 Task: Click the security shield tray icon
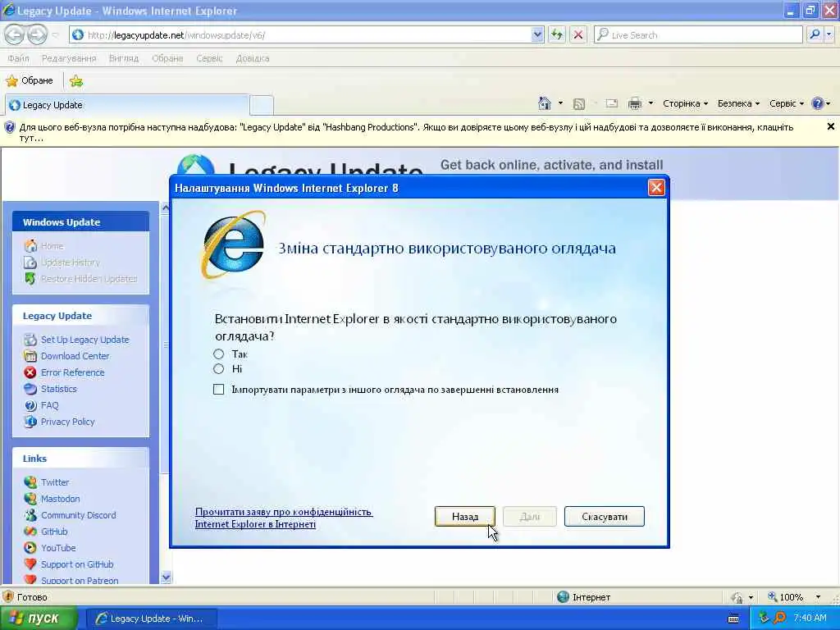(764, 619)
